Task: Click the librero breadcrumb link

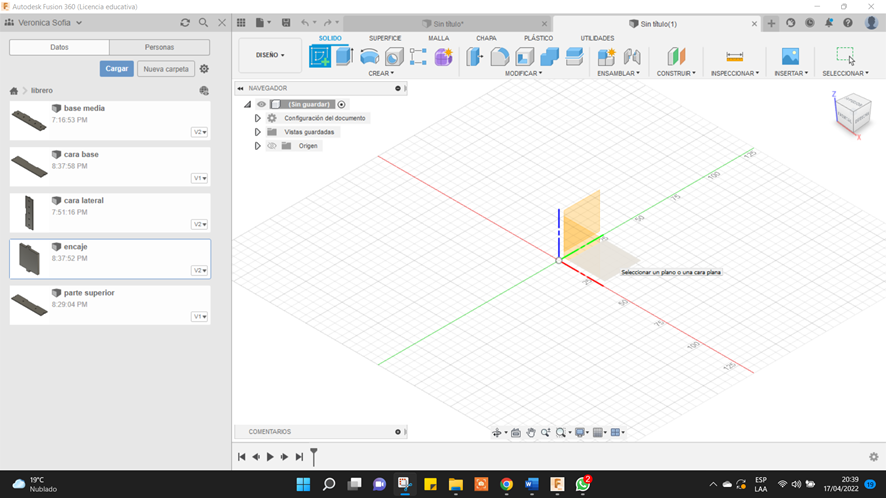Action: (42, 90)
